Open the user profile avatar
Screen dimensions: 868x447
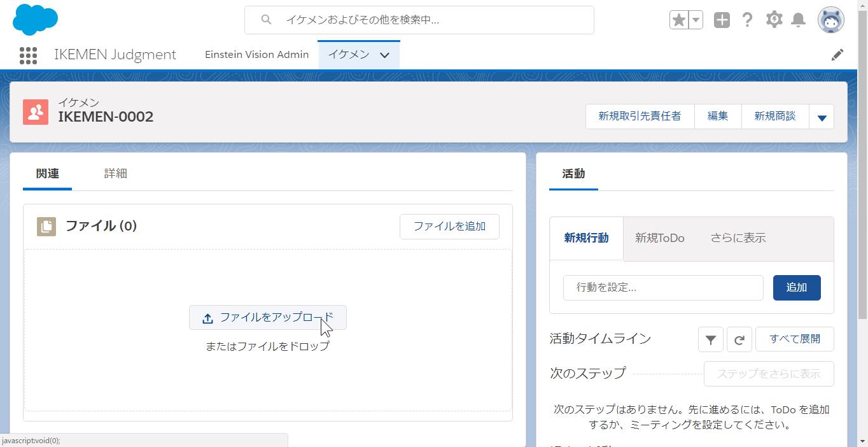pos(830,20)
